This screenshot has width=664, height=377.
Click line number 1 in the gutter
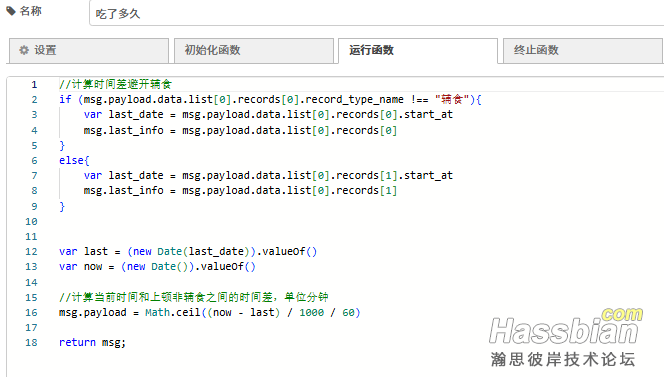click(34, 85)
